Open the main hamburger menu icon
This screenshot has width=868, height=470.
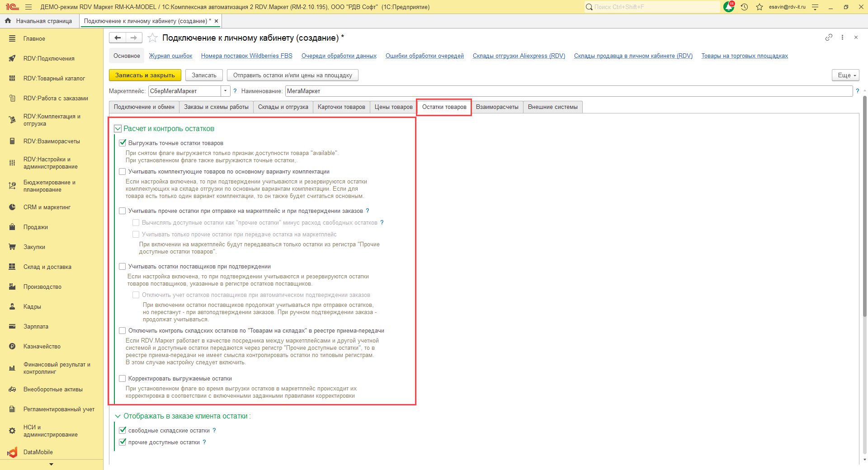28,7
